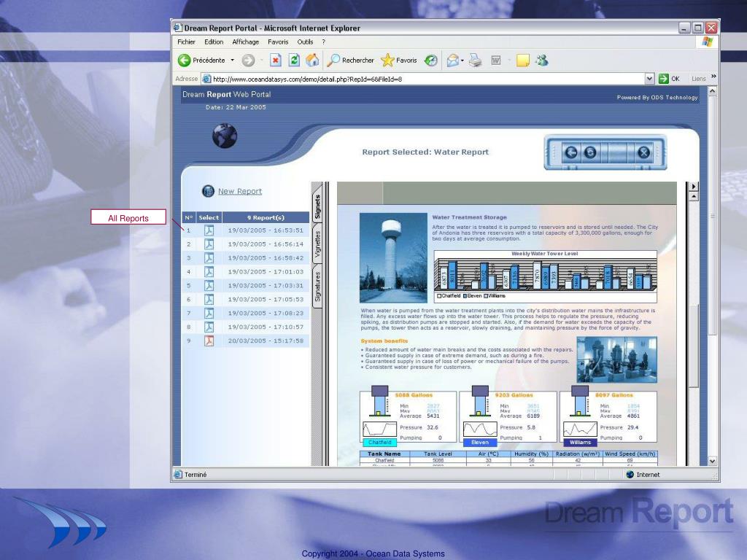This screenshot has width=747, height=560.
Task: Click the New Report round icon
Action: point(208,191)
